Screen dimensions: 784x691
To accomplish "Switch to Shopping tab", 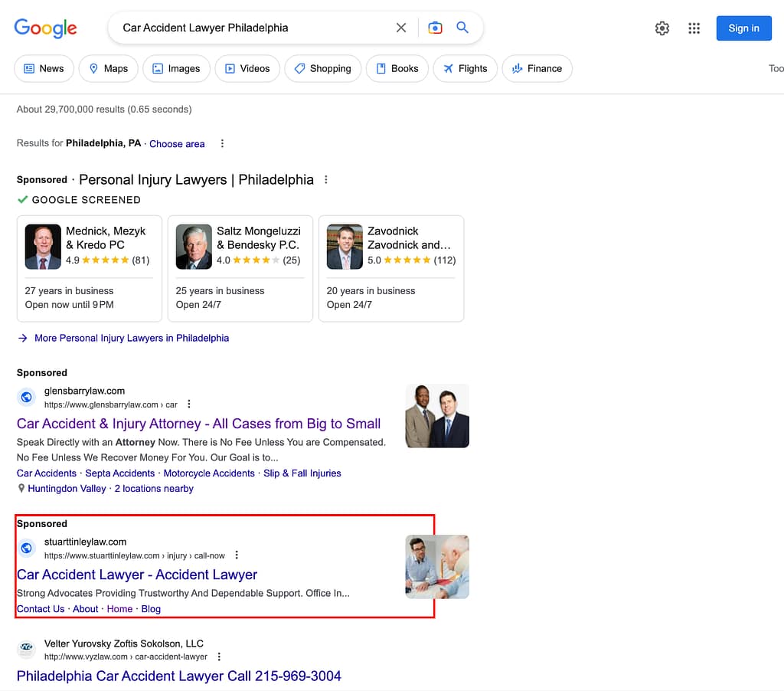I will [x=322, y=68].
